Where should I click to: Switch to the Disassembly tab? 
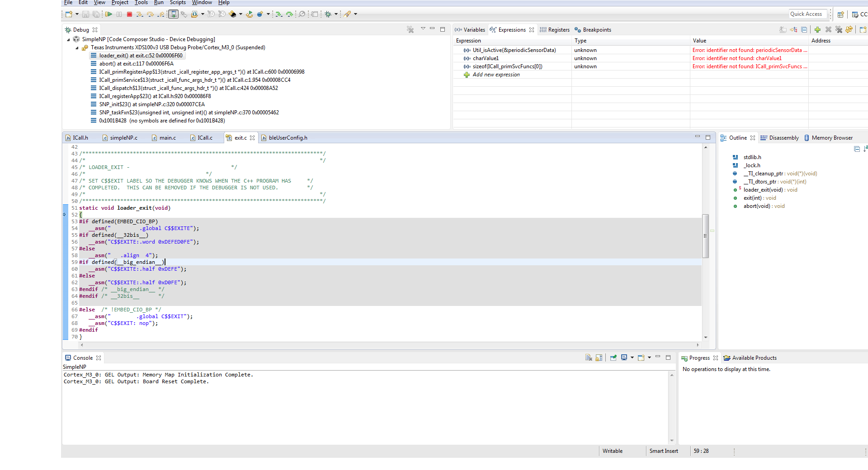[780, 138]
